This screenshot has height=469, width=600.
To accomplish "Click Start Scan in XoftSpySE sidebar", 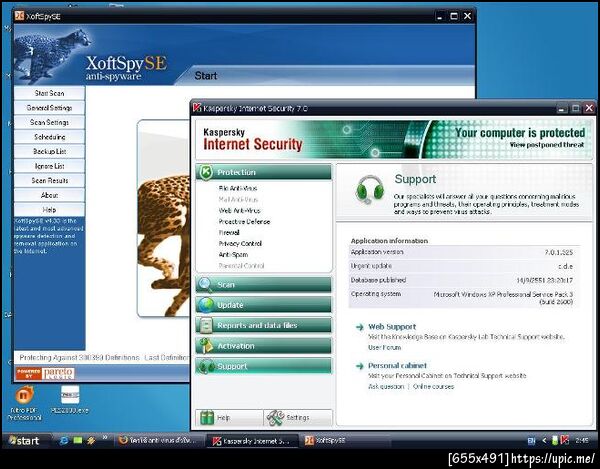I will (x=49, y=93).
